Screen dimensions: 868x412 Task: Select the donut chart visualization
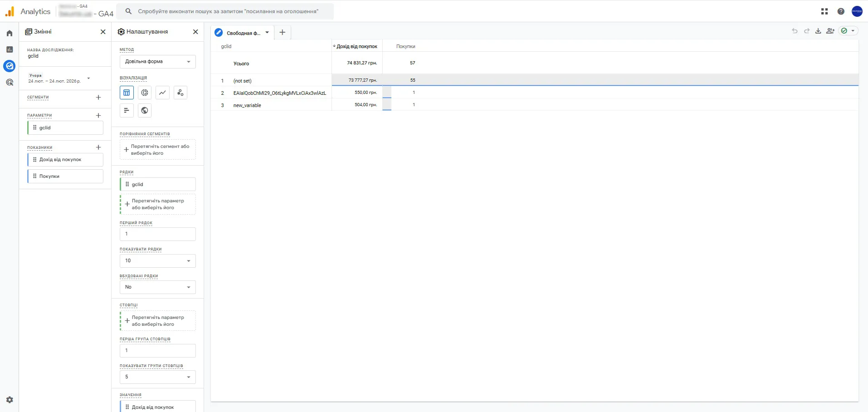pyautogui.click(x=145, y=93)
